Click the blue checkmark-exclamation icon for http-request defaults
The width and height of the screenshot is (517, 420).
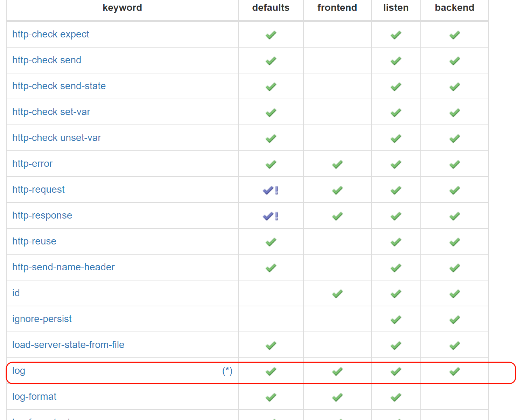click(270, 190)
